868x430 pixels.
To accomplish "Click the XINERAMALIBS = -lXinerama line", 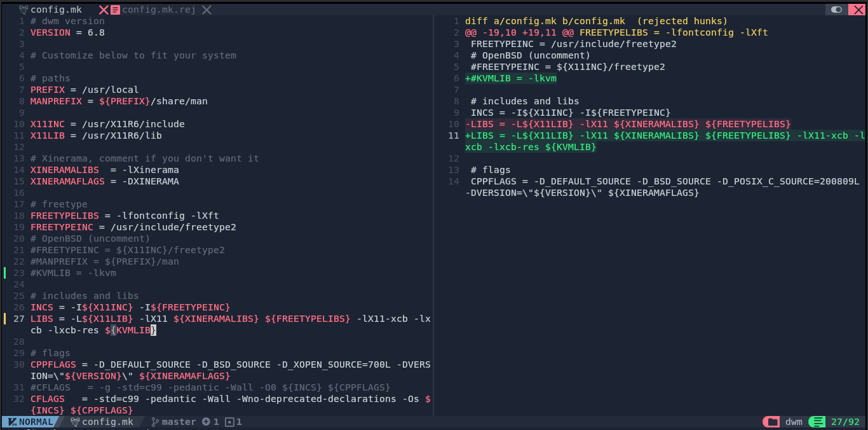I will pos(105,170).
